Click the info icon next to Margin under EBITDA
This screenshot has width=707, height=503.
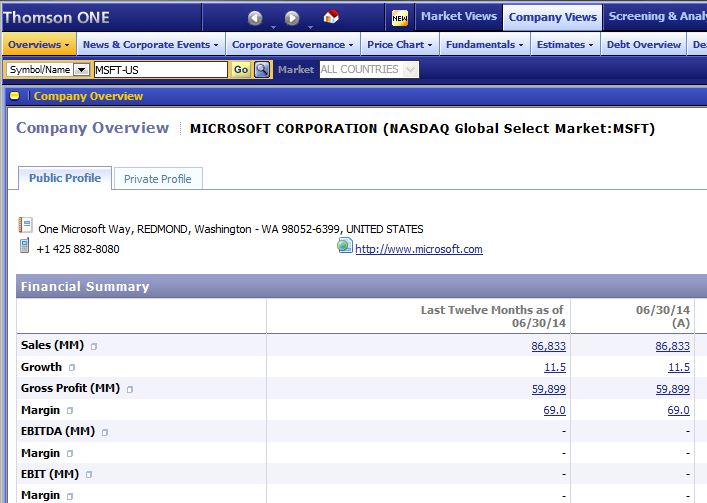pos(70,453)
